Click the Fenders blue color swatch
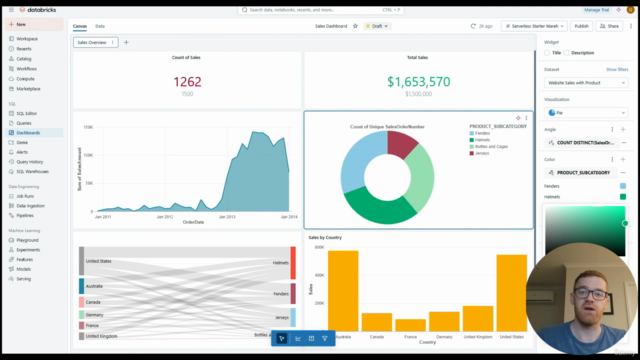 (623, 186)
